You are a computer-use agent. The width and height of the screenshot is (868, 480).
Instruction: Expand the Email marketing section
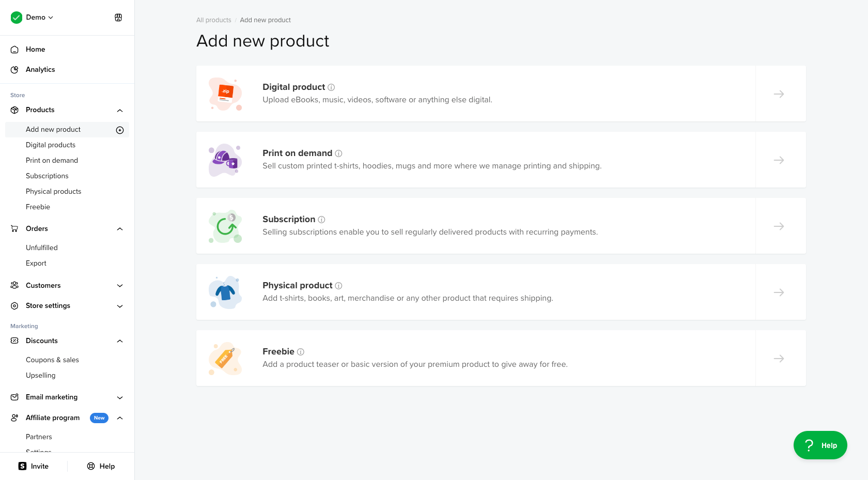(120, 398)
